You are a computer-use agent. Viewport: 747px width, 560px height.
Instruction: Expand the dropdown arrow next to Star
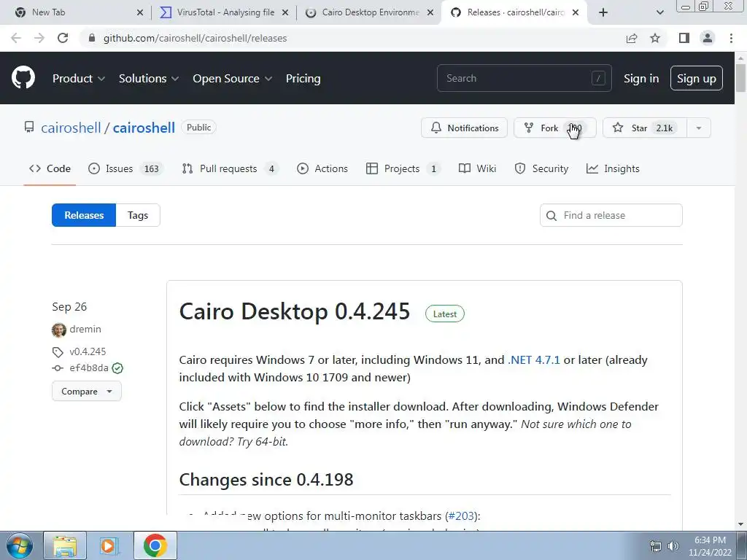pos(699,128)
